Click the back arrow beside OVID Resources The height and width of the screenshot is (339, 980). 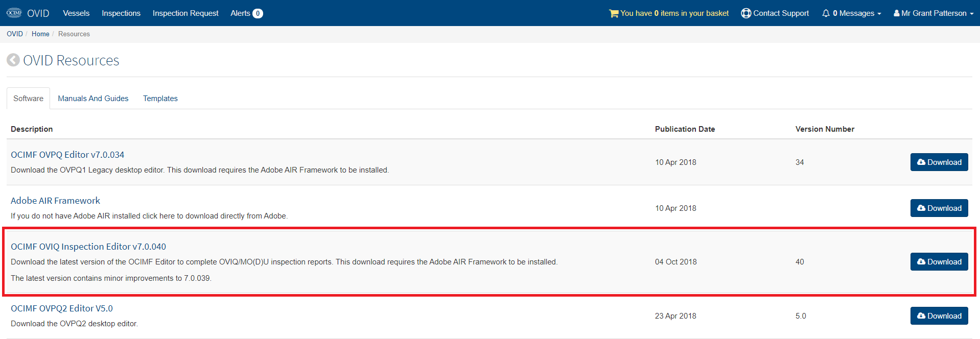point(13,60)
